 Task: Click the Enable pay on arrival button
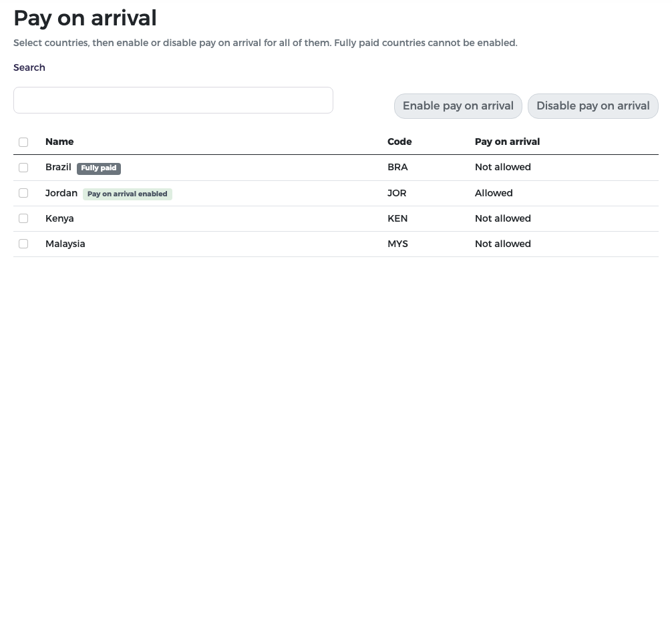point(458,106)
